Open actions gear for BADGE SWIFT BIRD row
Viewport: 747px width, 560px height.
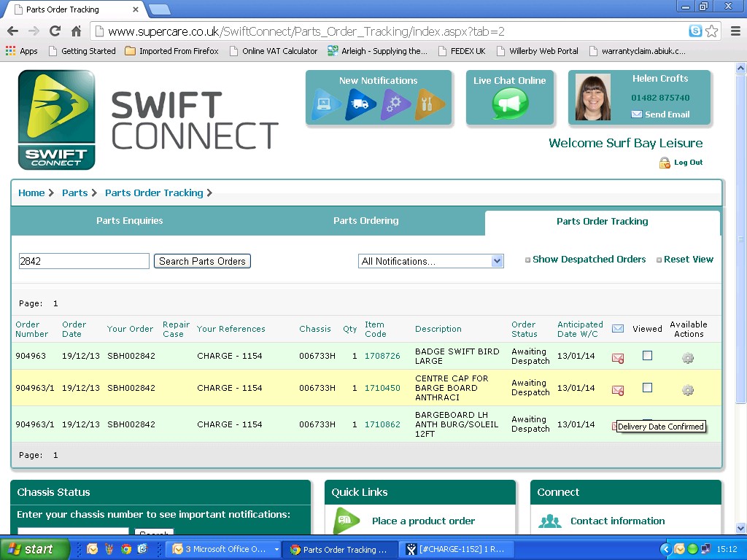[687, 358]
